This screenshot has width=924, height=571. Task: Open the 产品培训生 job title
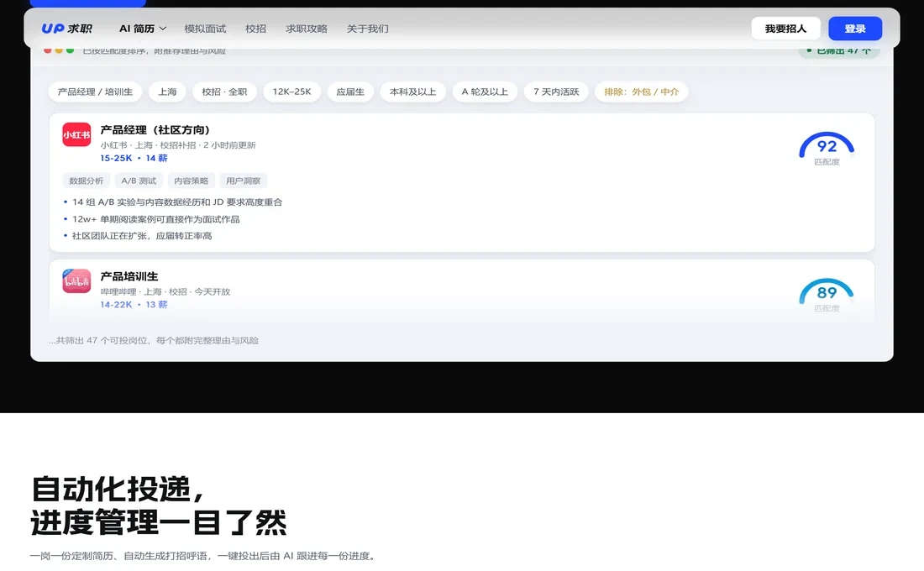(x=129, y=276)
